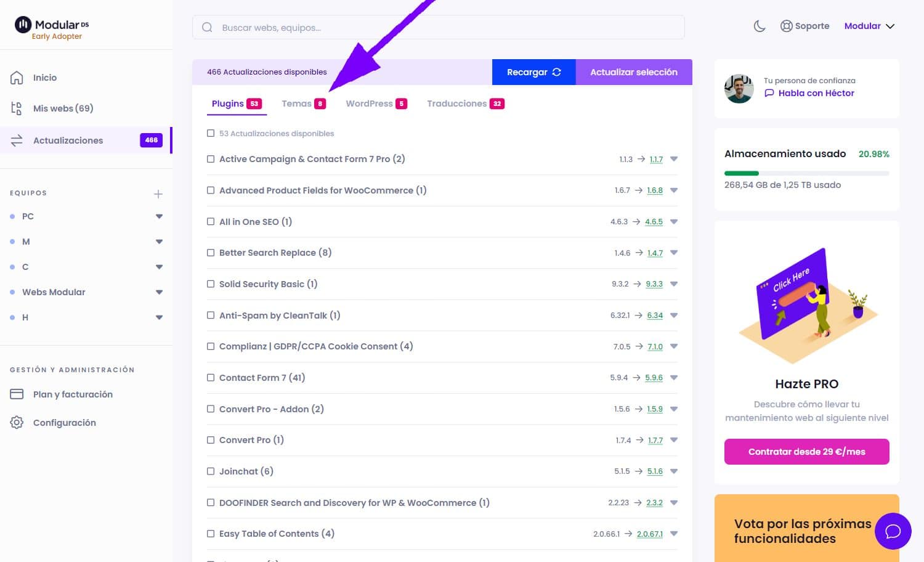Open Configuración gear icon
924x562 pixels.
[x=17, y=423]
